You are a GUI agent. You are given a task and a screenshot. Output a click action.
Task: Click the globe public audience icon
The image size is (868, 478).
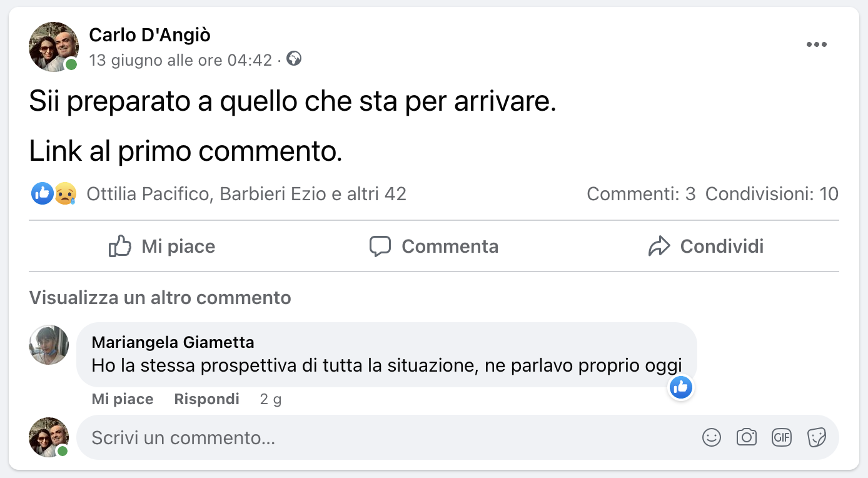point(294,59)
